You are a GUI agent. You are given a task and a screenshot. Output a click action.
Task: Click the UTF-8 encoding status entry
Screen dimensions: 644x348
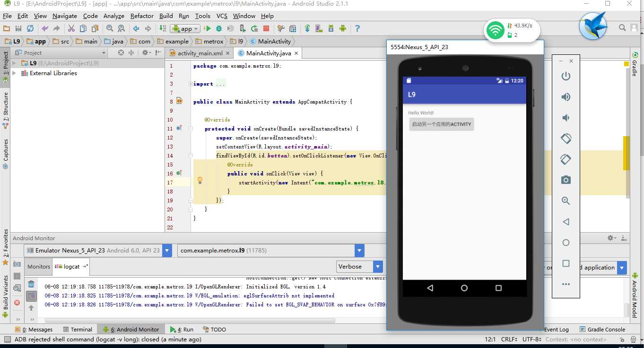531,339
